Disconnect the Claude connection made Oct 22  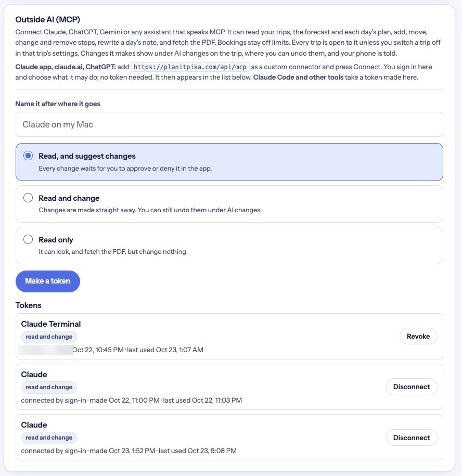click(x=412, y=387)
